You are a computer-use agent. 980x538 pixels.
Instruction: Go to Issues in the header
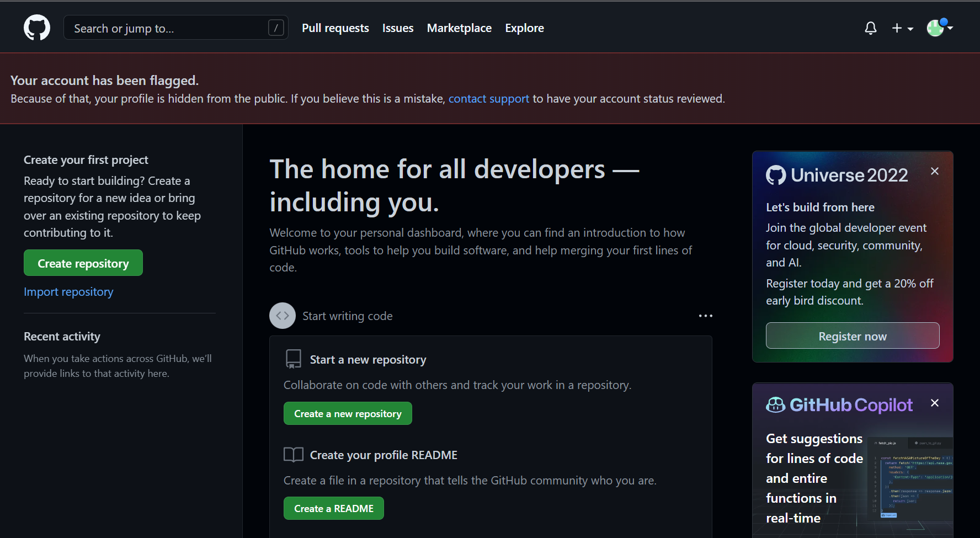pos(398,28)
